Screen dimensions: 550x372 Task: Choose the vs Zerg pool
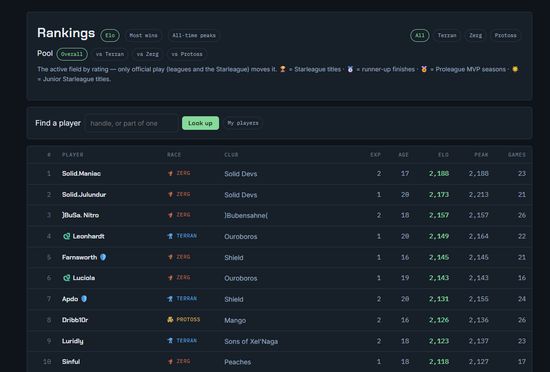(148, 54)
